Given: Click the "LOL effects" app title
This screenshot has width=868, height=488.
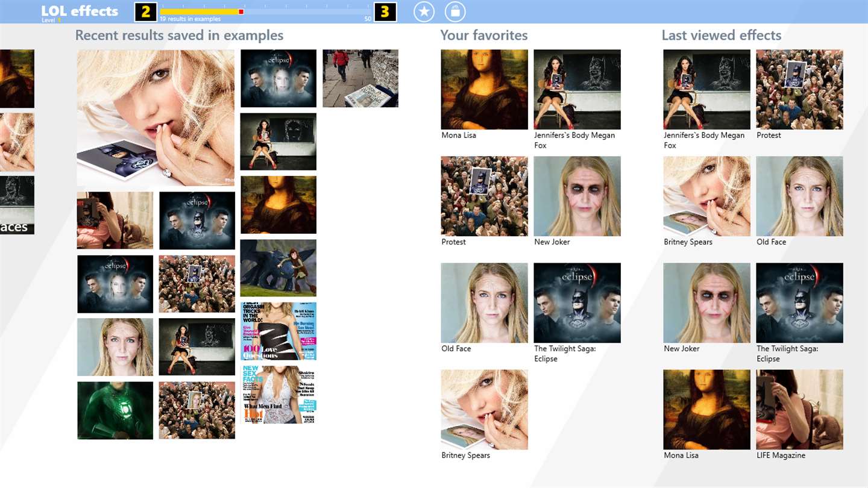Looking at the screenshot, I should 80,10.
